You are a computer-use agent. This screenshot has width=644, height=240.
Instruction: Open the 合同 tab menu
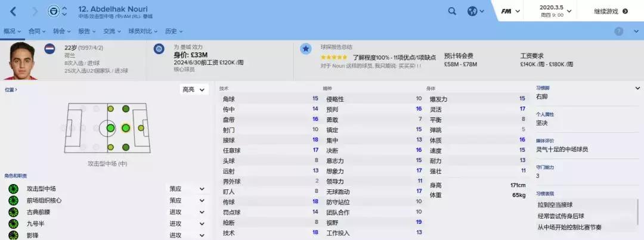coord(38,31)
